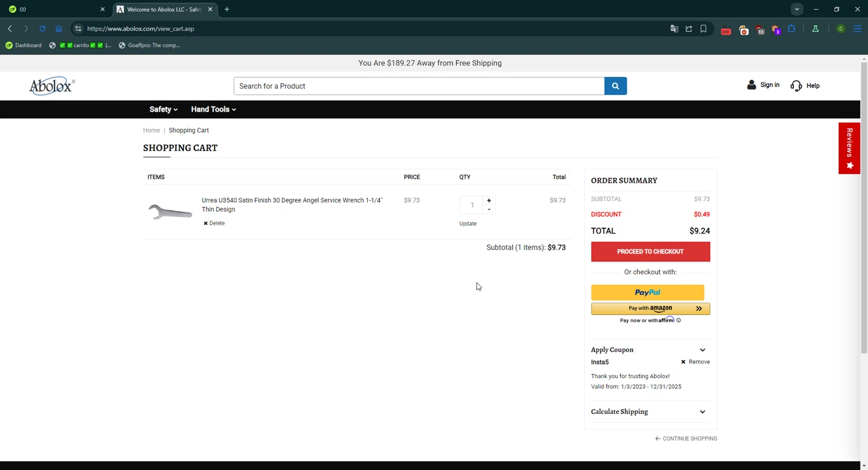The image size is (868, 470).
Task: Select the Welcome to Abolox LLC tab
Action: tap(164, 9)
